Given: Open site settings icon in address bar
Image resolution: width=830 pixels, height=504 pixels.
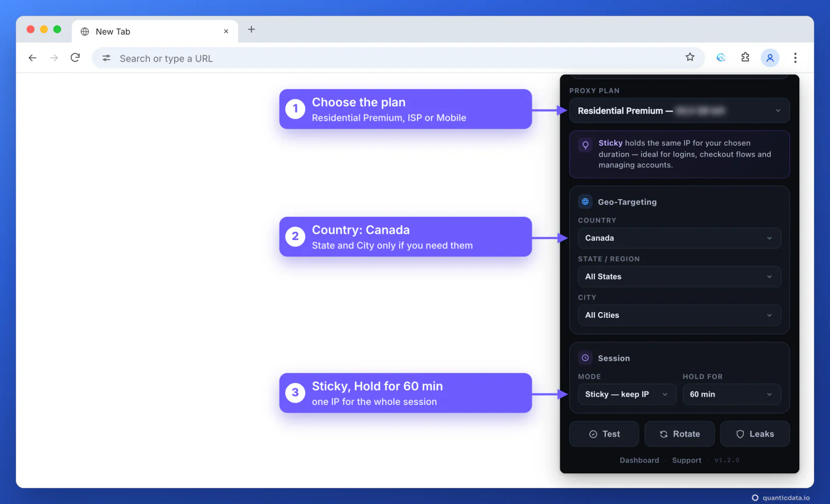Looking at the screenshot, I should 106,58.
